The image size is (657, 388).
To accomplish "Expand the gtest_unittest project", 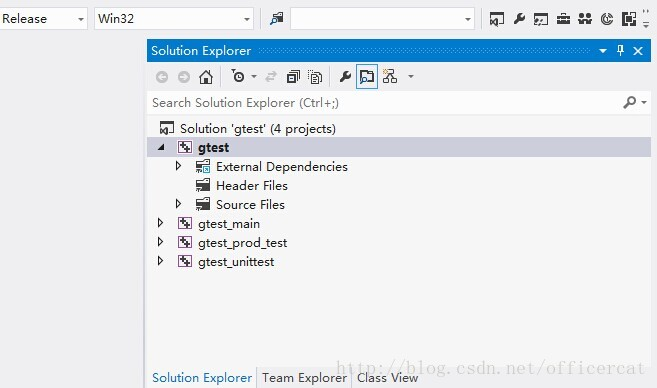I will [160, 261].
